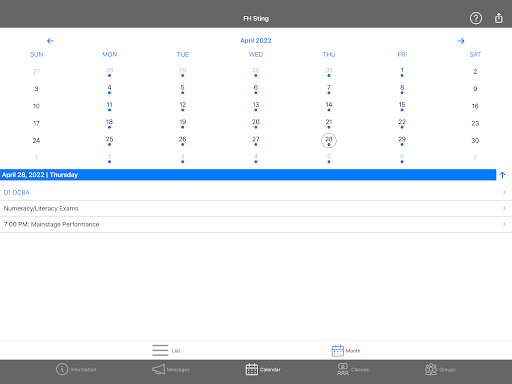Image resolution: width=512 pixels, height=384 pixels.
Task: Select the Calendar tab in bottom bar
Action: [x=263, y=369]
